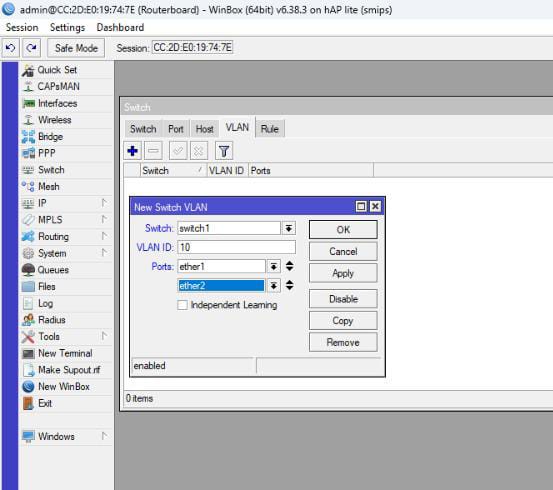Confirm with the OK button
Viewport: 553px width, 490px height.
(343, 230)
